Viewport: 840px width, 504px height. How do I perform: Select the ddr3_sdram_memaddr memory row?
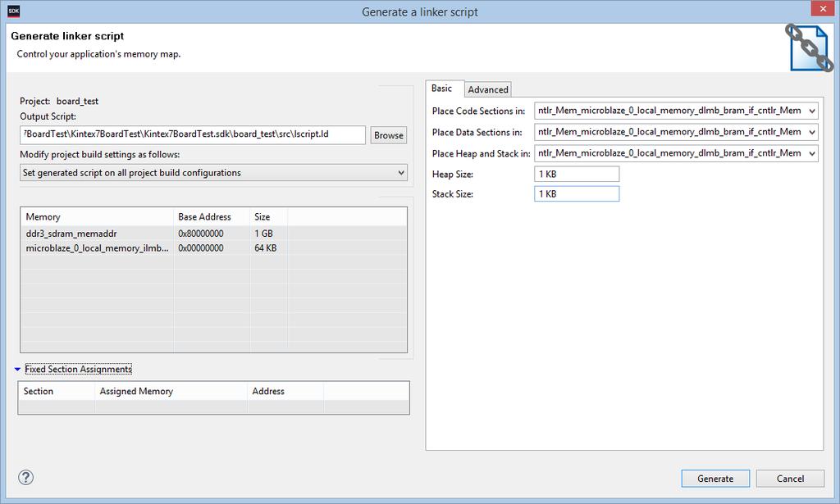tap(213, 234)
